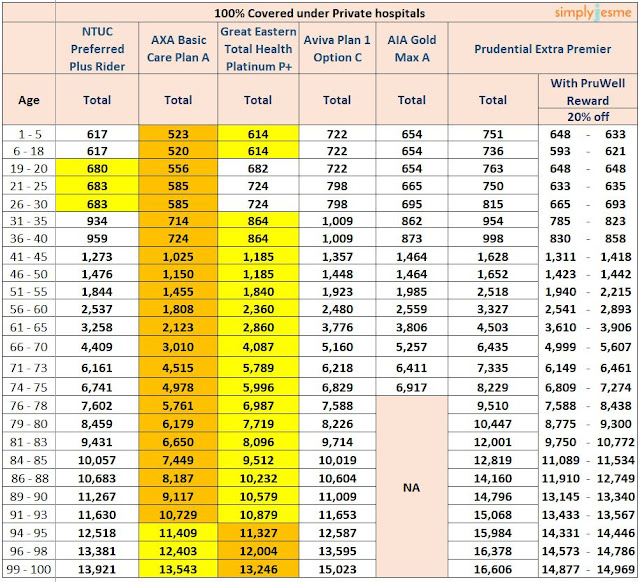Click Great Eastern value 1,840
This screenshot has height=582, width=640.
click(258, 292)
